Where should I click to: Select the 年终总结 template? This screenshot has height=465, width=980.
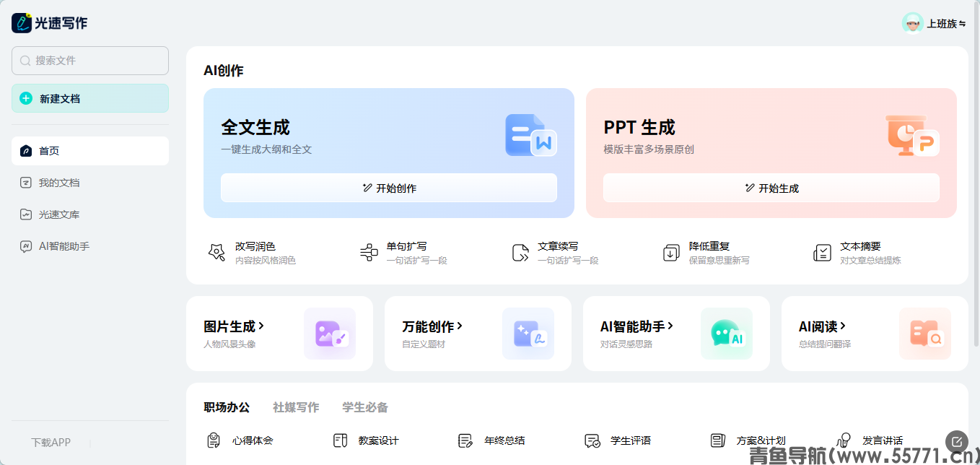[x=491, y=440]
